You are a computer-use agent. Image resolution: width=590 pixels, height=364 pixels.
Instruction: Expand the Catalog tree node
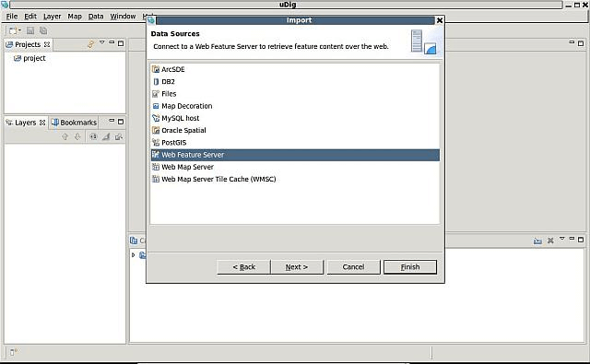click(x=133, y=255)
